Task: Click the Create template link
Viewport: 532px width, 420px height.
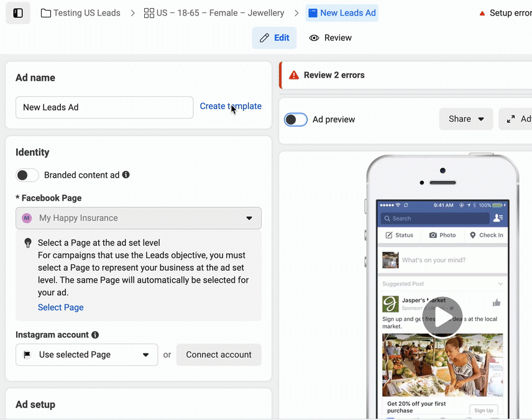Action: (x=231, y=106)
